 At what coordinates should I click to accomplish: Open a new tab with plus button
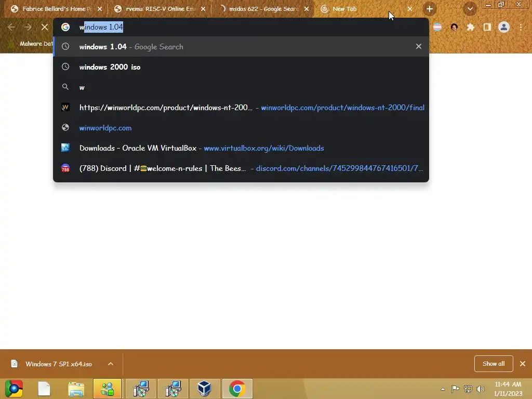tap(430, 9)
